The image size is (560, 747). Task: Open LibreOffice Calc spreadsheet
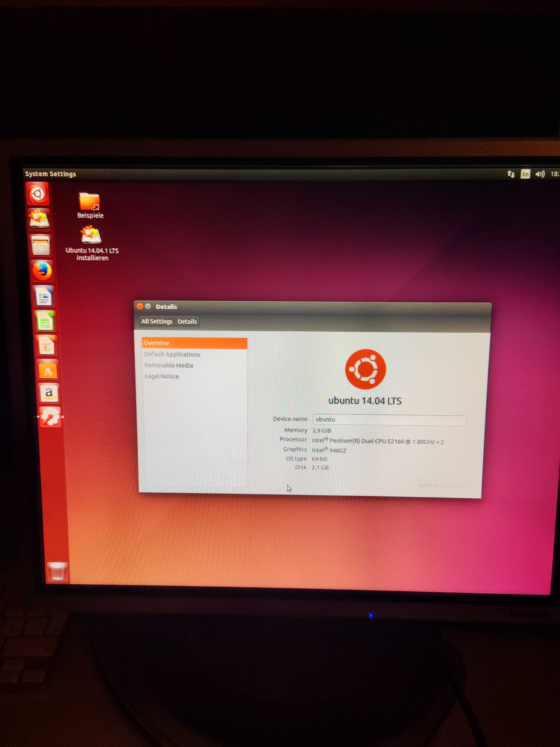(45, 321)
